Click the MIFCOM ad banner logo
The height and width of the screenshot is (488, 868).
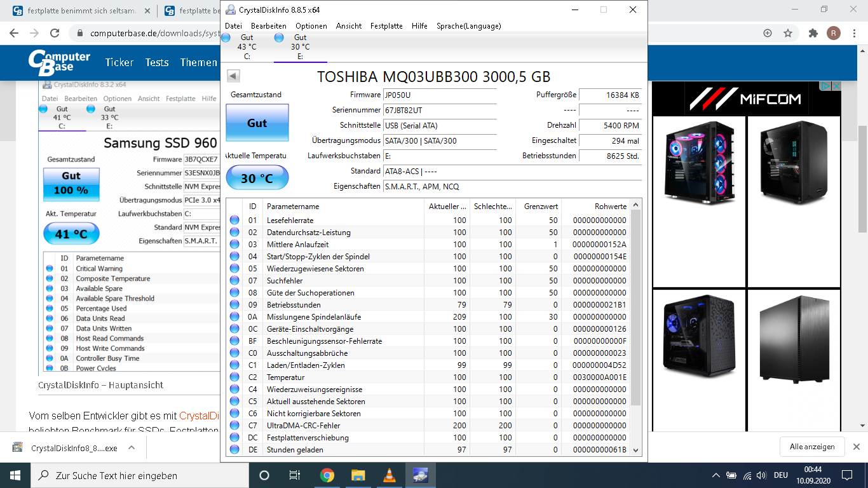coord(745,98)
